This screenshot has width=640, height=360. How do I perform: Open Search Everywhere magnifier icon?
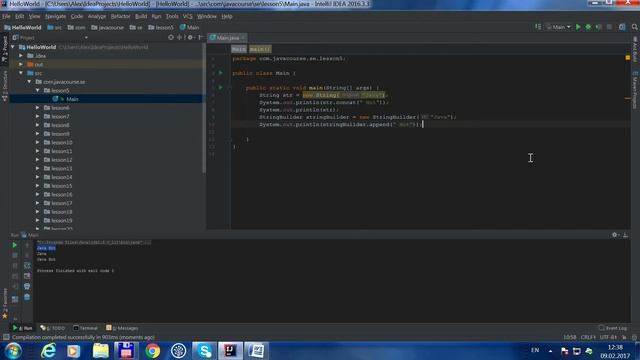pos(635,27)
